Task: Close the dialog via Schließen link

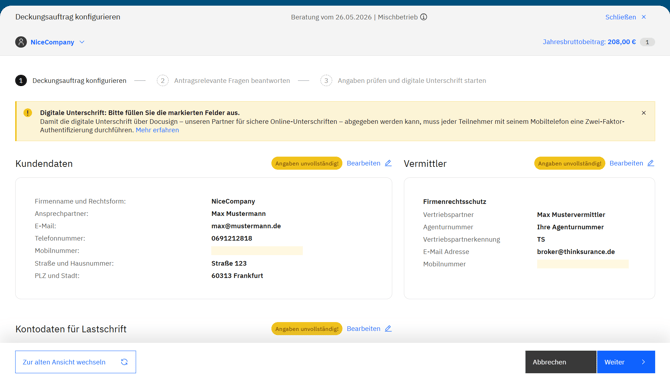Action: (x=620, y=17)
